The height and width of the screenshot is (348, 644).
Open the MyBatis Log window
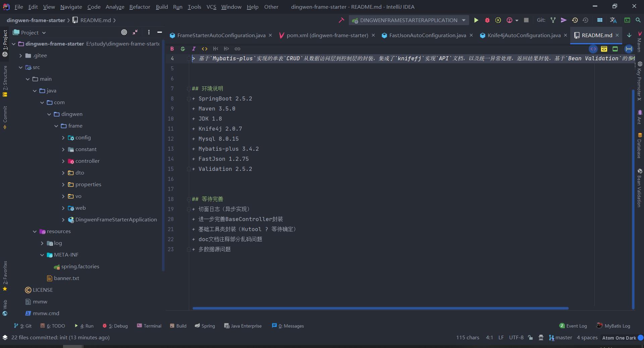613,326
